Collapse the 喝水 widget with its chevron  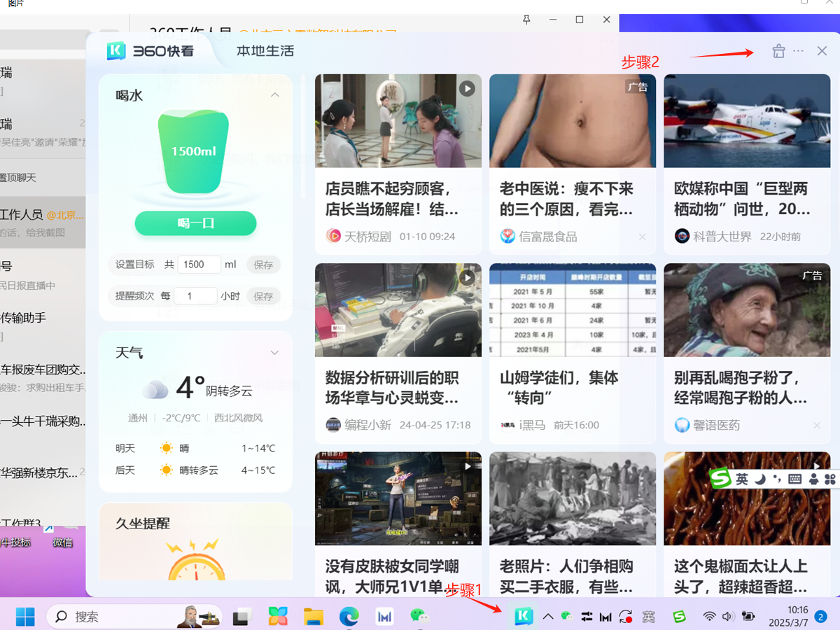coord(275,95)
